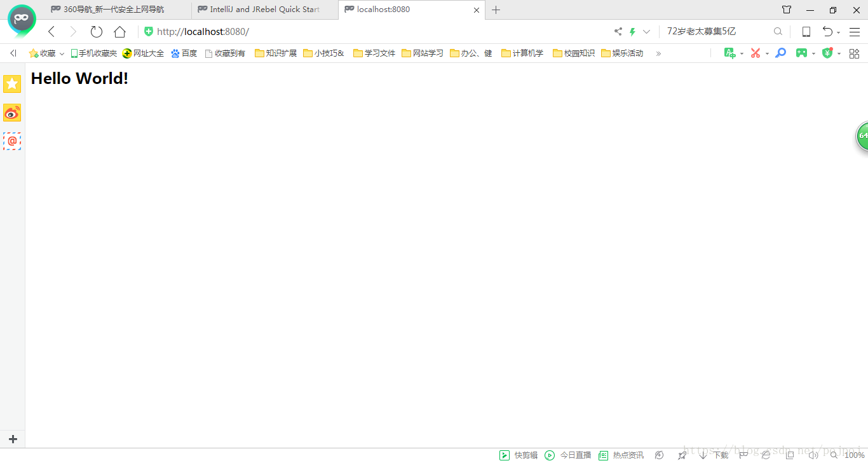Open 手机收藏夹 bookmark
This screenshot has height=463, width=868.
coord(93,53)
